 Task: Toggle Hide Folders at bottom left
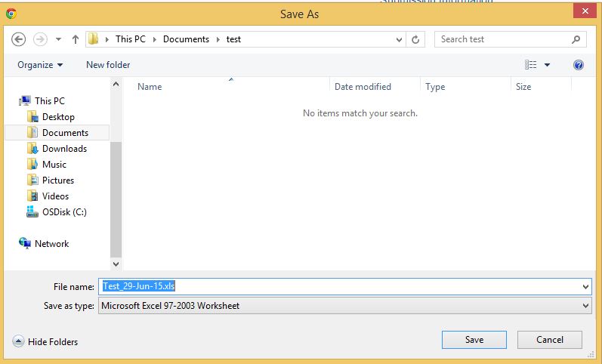46,342
